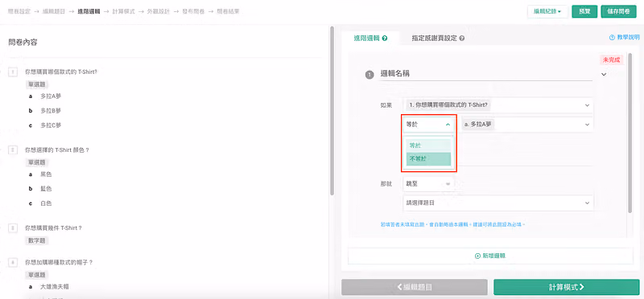Click option 多拉C夢 in question 1
Screen dimensions: 644x299
[x=51, y=125]
